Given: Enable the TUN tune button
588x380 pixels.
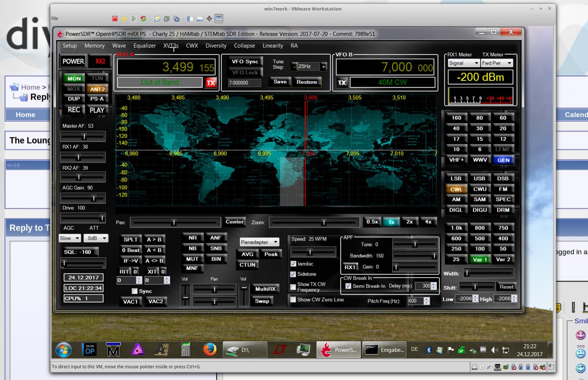Looking at the screenshot, I should tap(97, 78).
